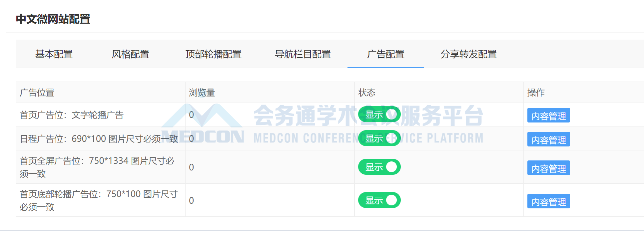Open 内容管理 for 首页底部轮播广告位 row
Image resolution: width=644 pixels, height=231 pixels.
(x=549, y=201)
